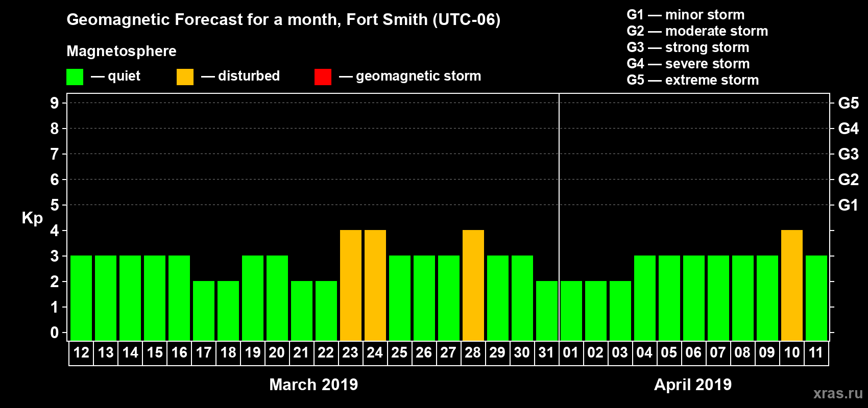Click the green bar for March 17

204,311
